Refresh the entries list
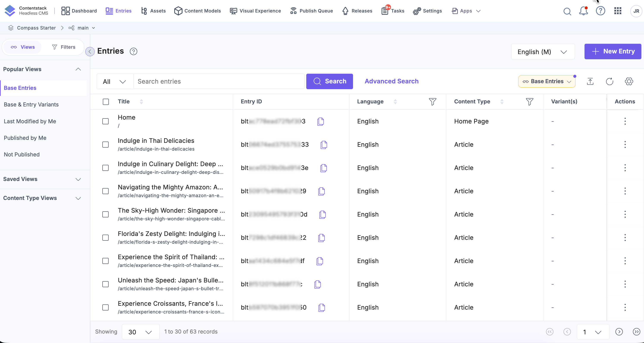Viewport: 644px width, 343px height. 610,81
